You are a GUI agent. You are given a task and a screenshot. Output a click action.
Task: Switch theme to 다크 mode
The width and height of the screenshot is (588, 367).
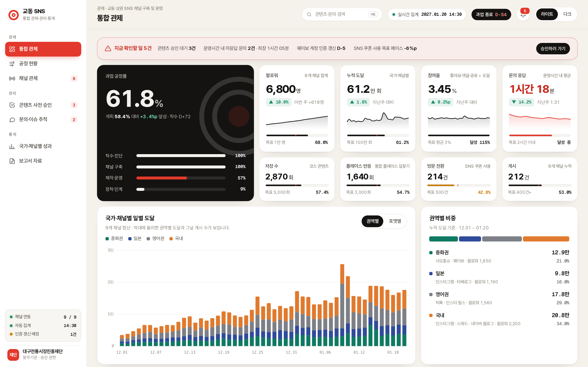[567, 14]
